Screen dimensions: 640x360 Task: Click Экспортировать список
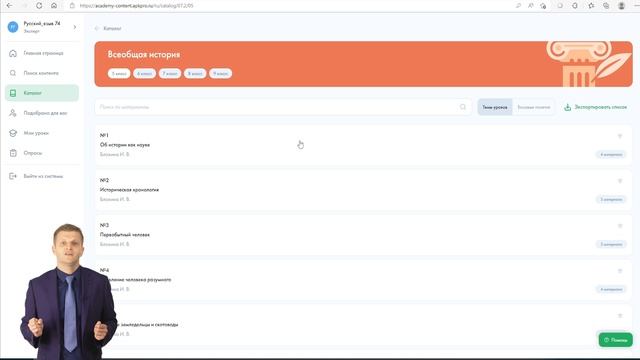pyautogui.click(x=596, y=107)
